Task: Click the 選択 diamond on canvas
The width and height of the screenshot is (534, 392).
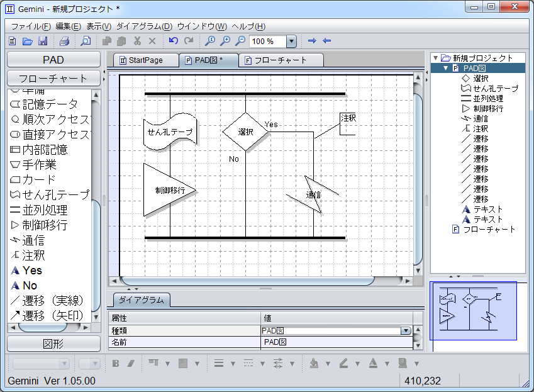Action: 245,132
